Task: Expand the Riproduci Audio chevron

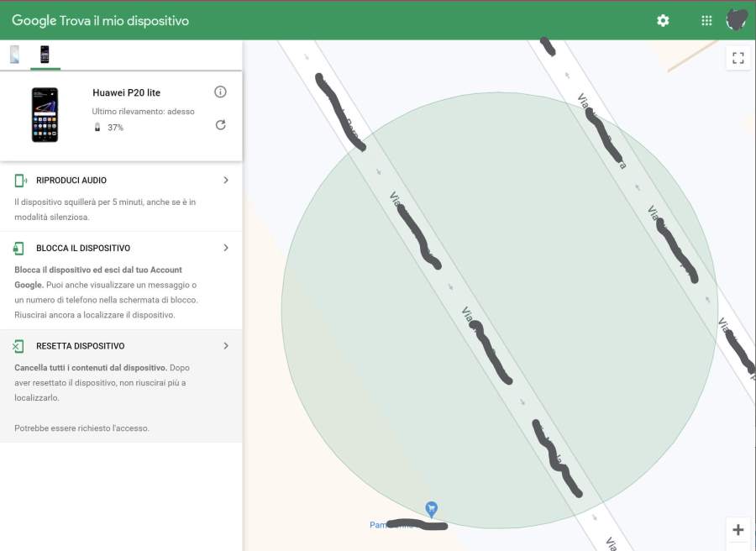Action: pos(226,181)
